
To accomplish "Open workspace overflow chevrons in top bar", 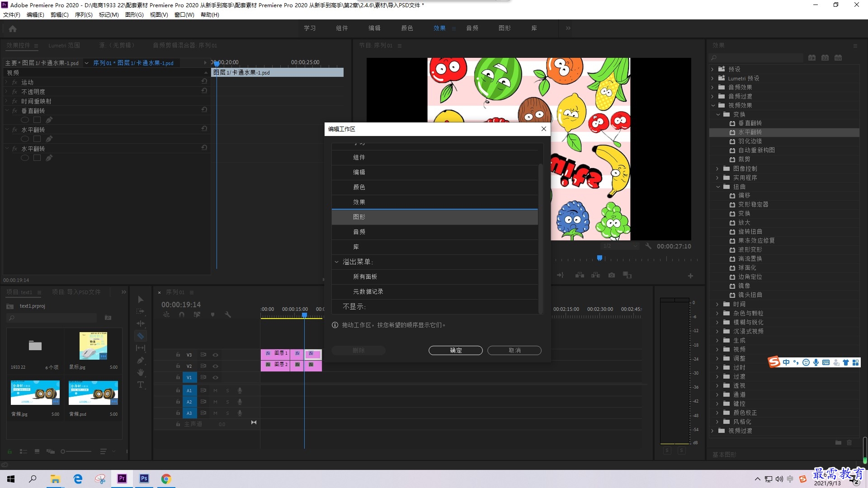I will click(568, 28).
